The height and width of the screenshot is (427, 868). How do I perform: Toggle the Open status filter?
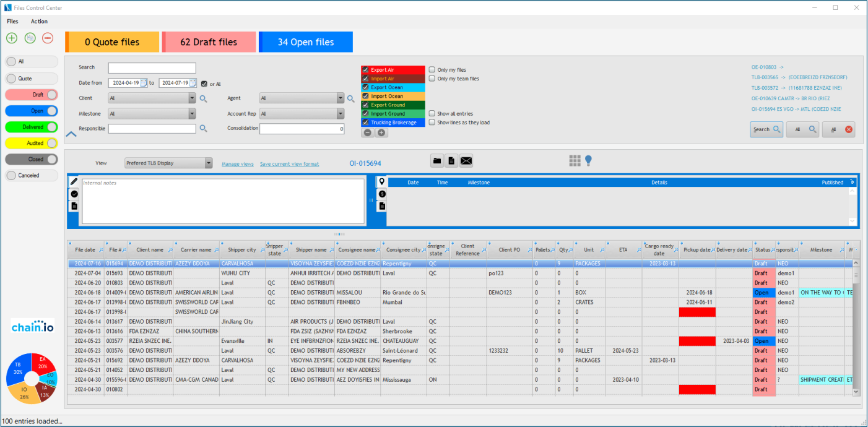click(x=32, y=111)
